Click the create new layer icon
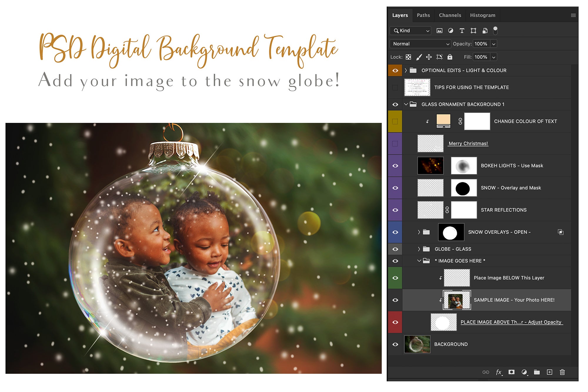588x392 pixels. (549, 372)
